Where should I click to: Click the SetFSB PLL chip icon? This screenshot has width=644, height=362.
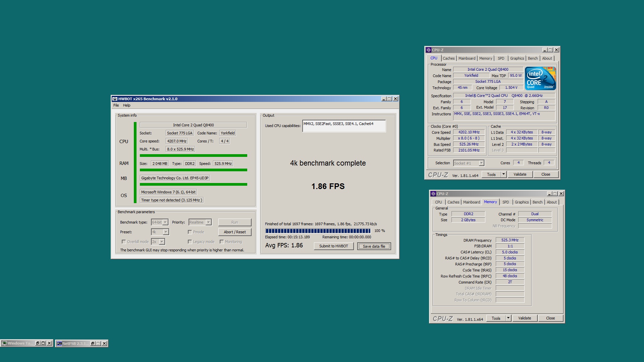59,344
